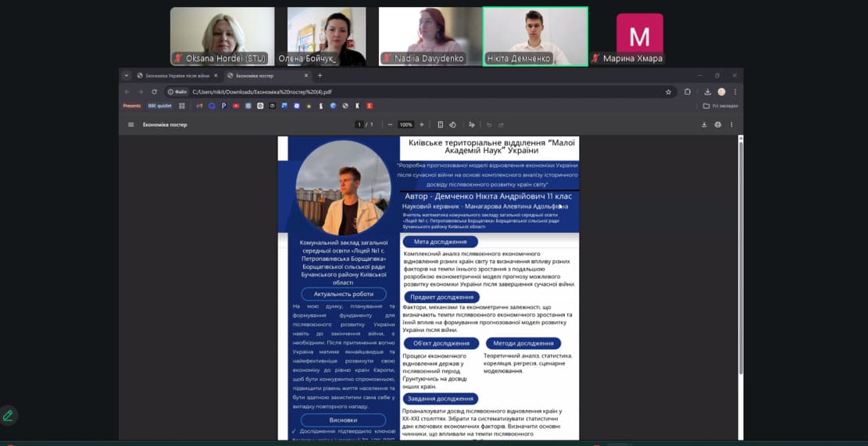Open a new browser tab
868x446 pixels.
[x=319, y=76]
